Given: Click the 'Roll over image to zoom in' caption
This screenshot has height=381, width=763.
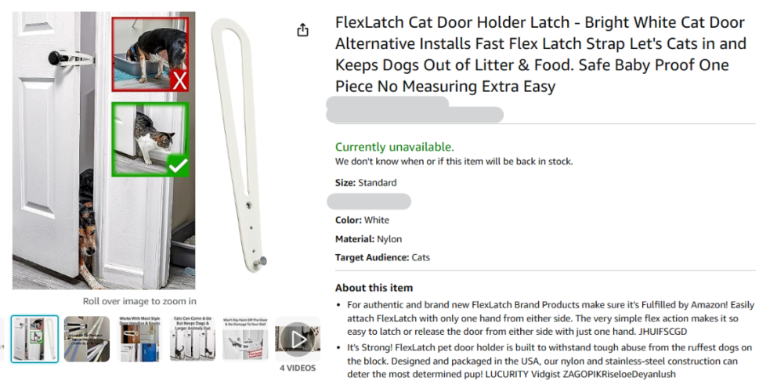Looking at the screenshot, I should pyautogui.click(x=140, y=301).
